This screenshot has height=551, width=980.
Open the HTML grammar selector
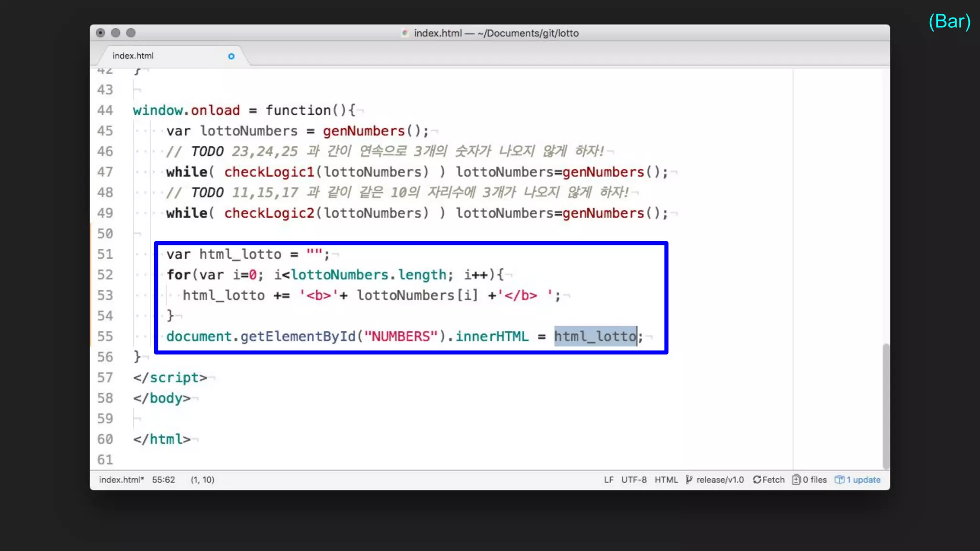(x=666, y=480)
